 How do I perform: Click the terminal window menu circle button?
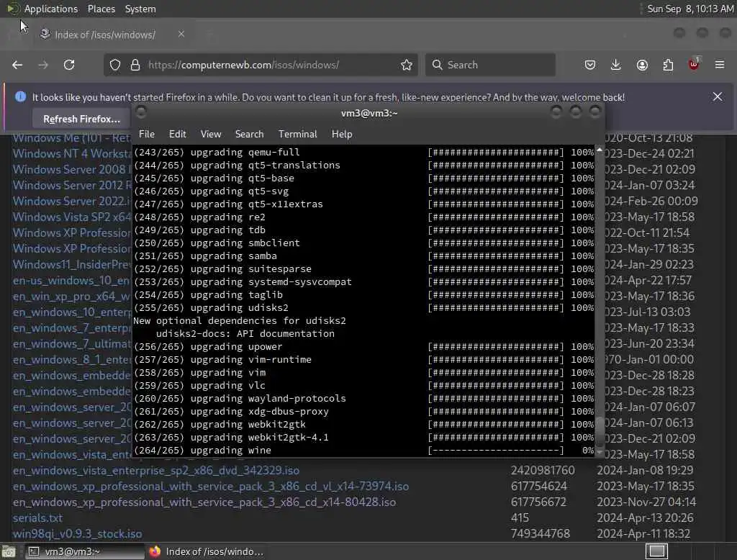140,112
